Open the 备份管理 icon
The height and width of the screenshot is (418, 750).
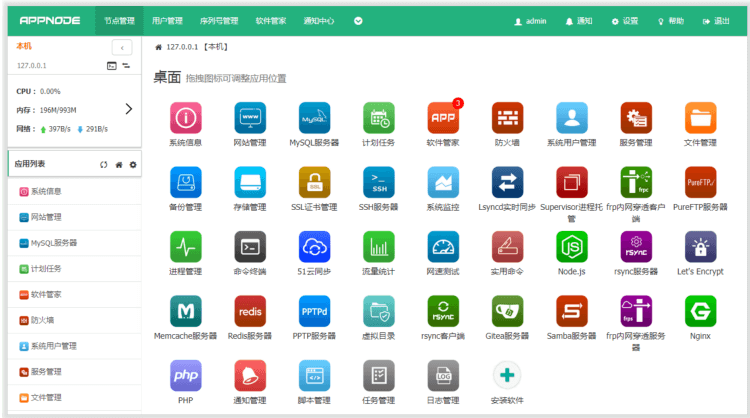click(x=186, y=182)
